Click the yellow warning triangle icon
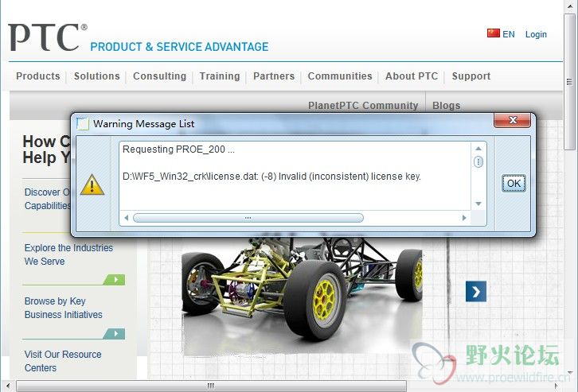 click(x=92, y=184)
